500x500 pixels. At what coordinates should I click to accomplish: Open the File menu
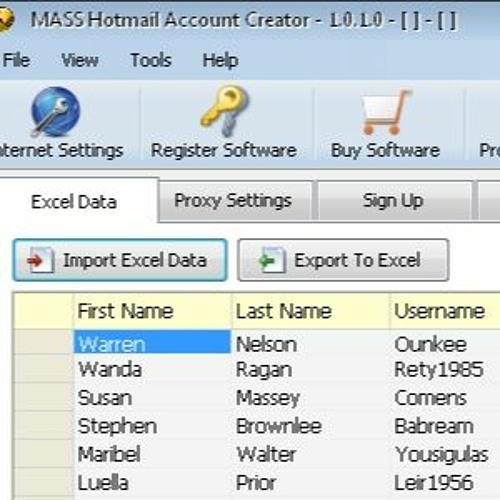click(x=16, y=60)
